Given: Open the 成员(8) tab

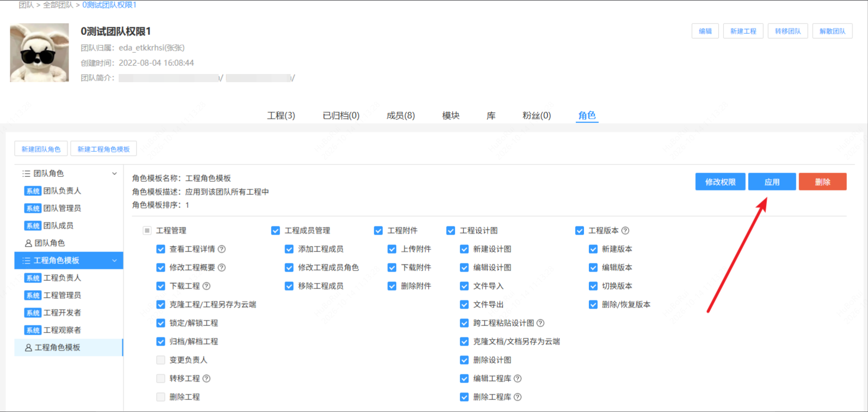Looking at the screenshot, I should pos(401,115).
